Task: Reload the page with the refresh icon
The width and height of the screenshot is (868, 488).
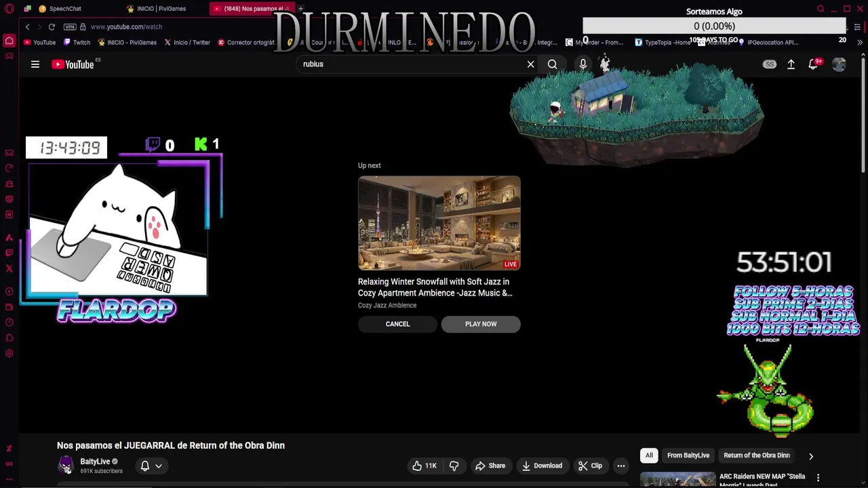Action: (52, 26)
